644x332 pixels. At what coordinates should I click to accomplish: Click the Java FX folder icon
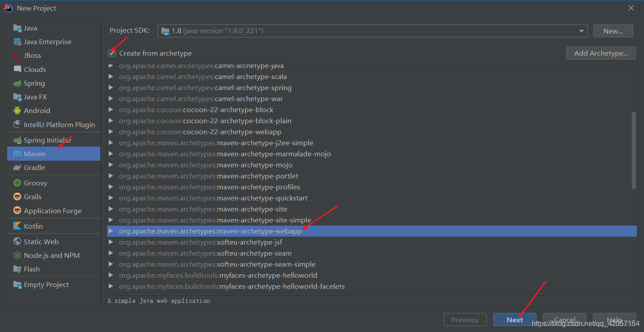17,97
